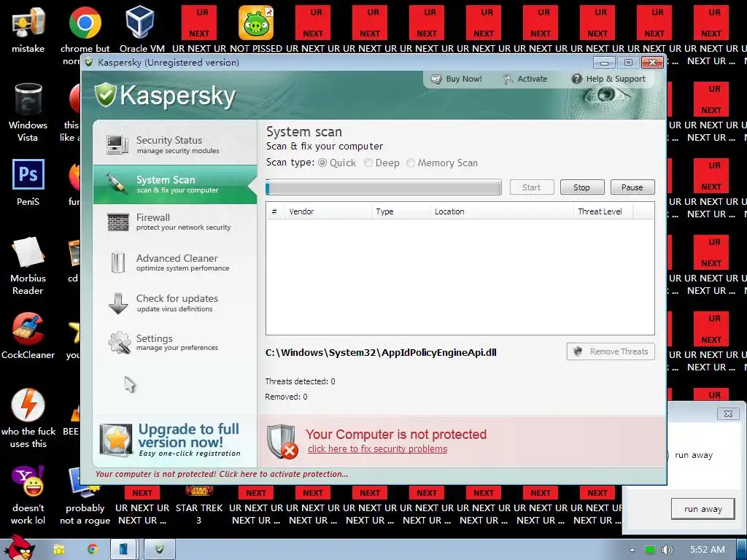Viewport: 747px width, 560px height.
Task: Select the Morbius Reader desktop icon
Action: (28, 265)
